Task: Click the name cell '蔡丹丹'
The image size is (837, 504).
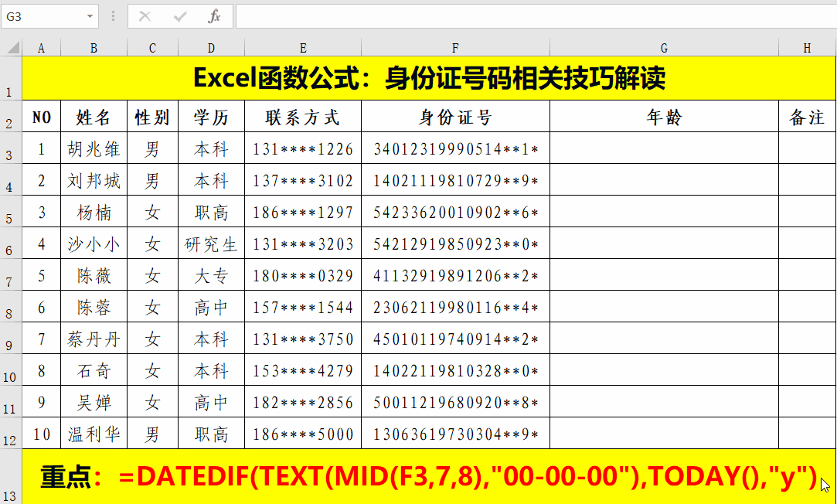Action: [94, 339]
